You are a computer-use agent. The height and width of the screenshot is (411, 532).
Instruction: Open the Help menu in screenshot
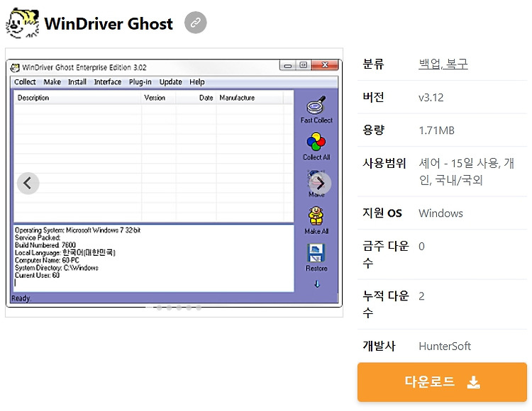197,82
